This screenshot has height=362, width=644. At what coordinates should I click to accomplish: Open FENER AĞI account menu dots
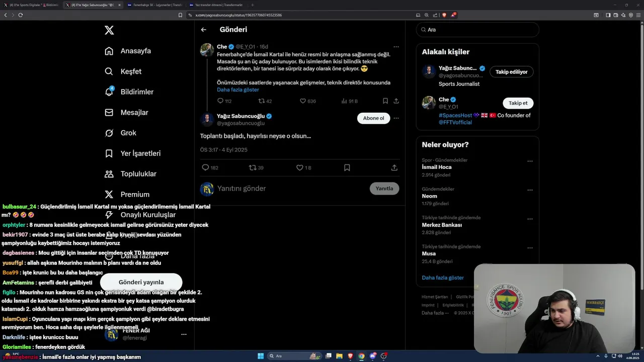[184, 334]
